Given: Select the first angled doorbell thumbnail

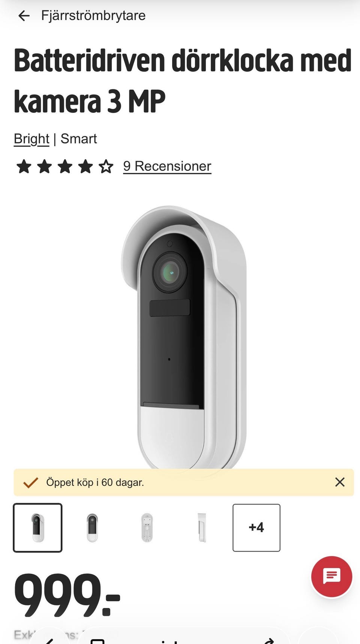Looking at the screenshot, I should [38, 528].
